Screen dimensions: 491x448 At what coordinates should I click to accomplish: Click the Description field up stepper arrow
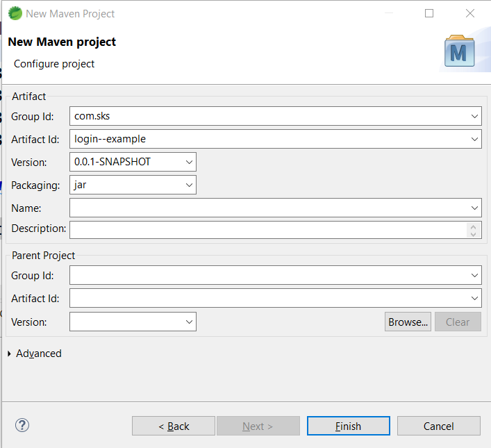473,227
